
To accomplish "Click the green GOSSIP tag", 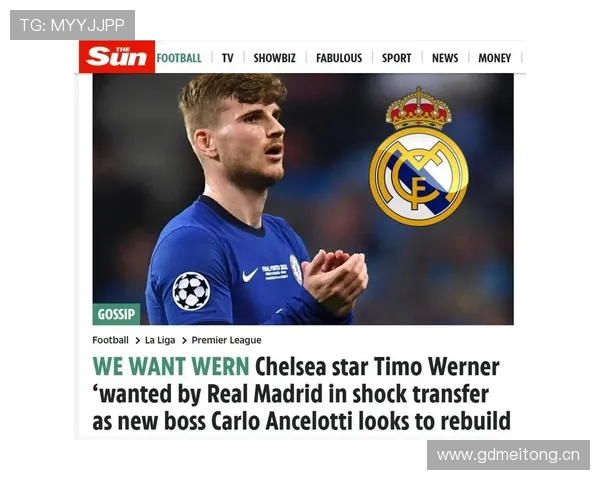I will tap(116, 314).
